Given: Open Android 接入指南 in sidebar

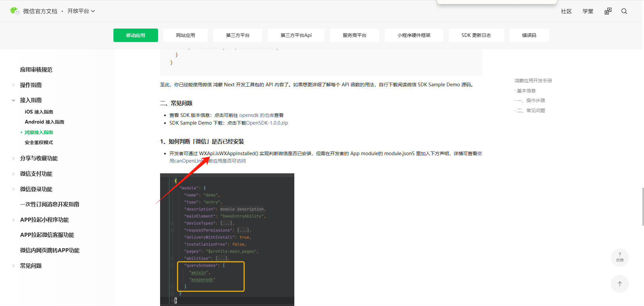Looking at the screenshot, I should (x=45, y=122).
